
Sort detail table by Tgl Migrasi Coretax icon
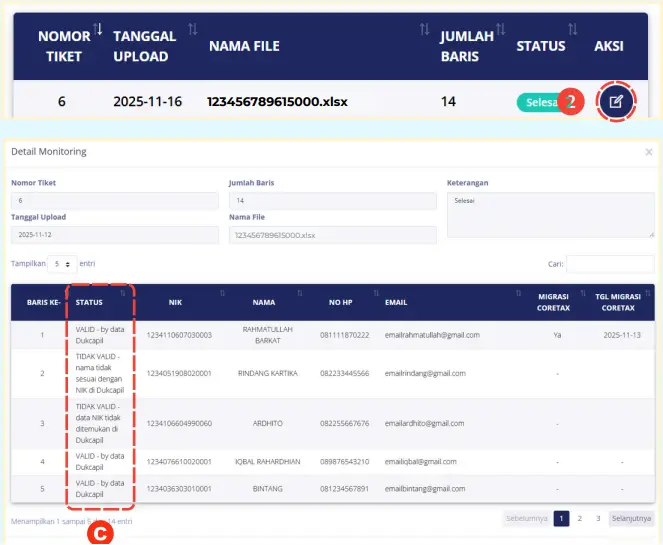coord(648,293)
